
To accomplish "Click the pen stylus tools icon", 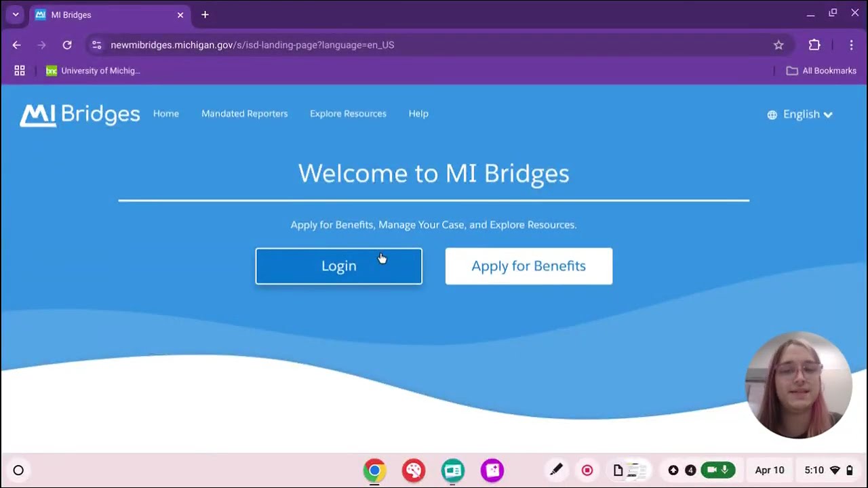I will [x=556, y=470].
